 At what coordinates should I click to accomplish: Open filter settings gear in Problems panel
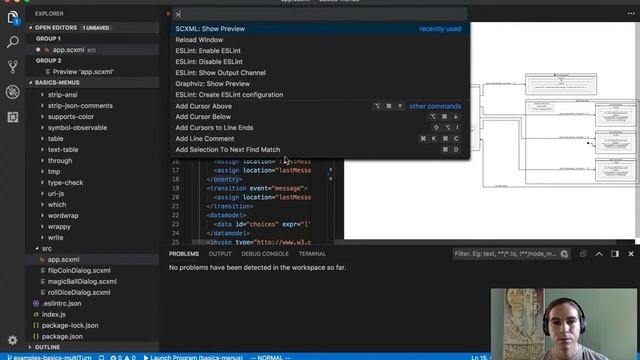[x=564, y=254]
